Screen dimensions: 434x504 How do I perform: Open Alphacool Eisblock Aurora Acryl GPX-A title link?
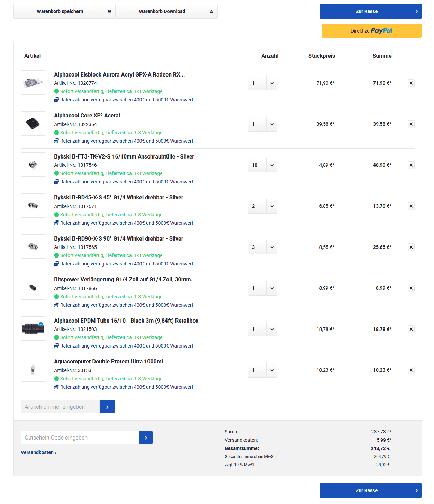(x=119, y=74)
